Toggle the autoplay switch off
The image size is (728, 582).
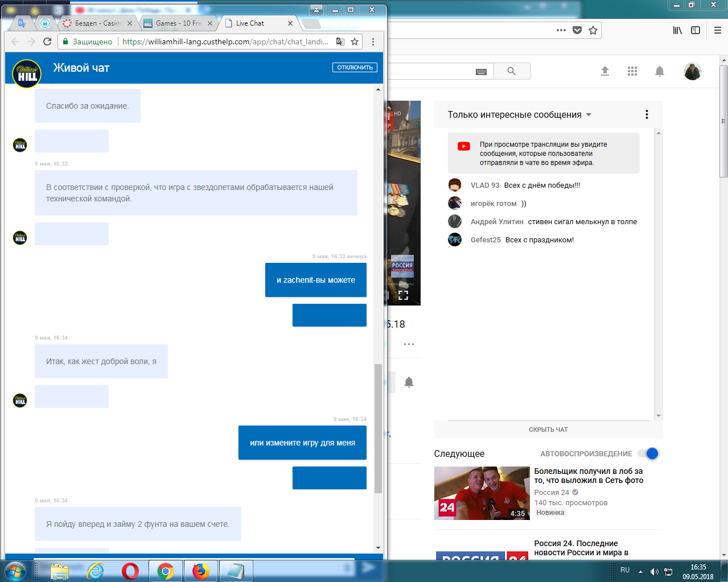point(648,453)
